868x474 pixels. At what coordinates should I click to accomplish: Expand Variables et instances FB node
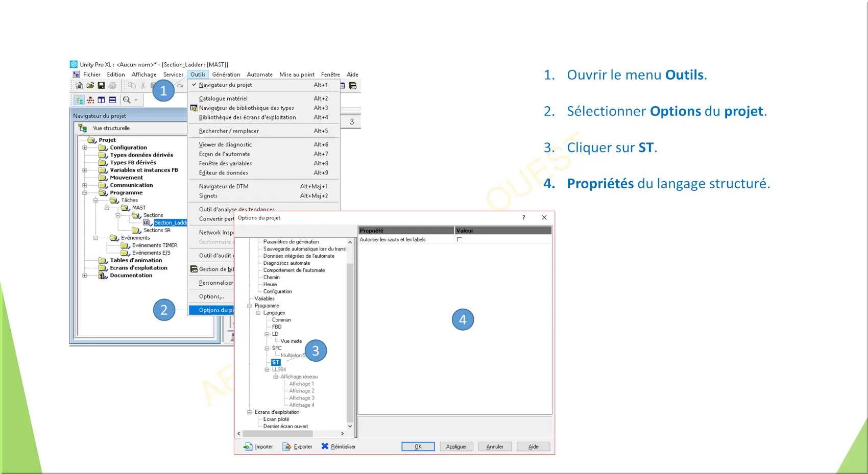[x=85, y=170]
